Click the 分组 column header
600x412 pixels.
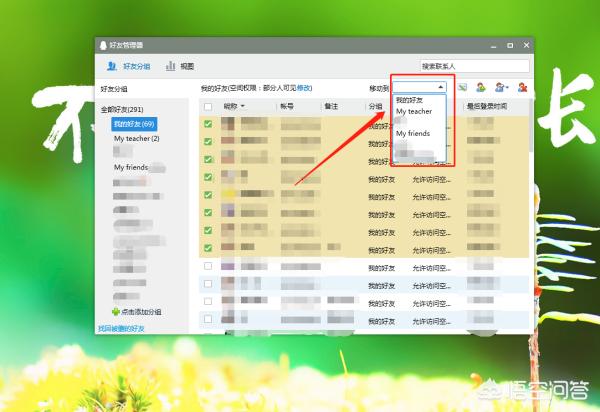coord(375,106)
